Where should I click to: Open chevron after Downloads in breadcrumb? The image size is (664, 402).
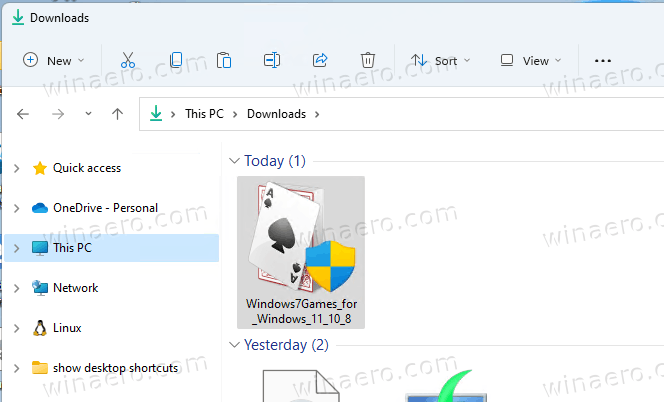pos(317,114)
